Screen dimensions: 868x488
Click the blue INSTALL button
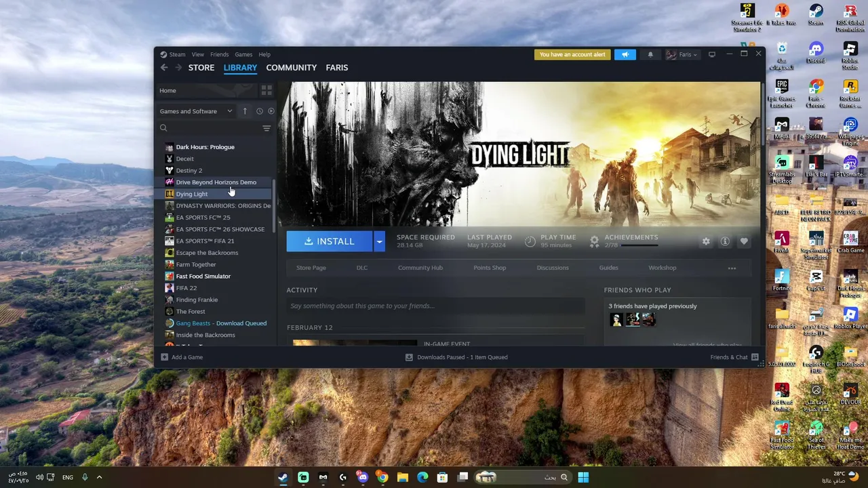click(x=330, y=241)
